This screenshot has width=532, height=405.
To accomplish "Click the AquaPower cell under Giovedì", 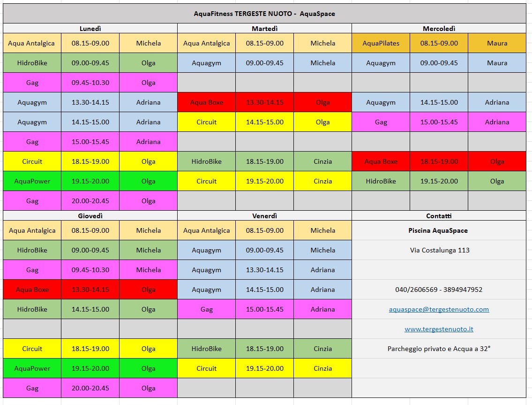I will pos(32,368).
